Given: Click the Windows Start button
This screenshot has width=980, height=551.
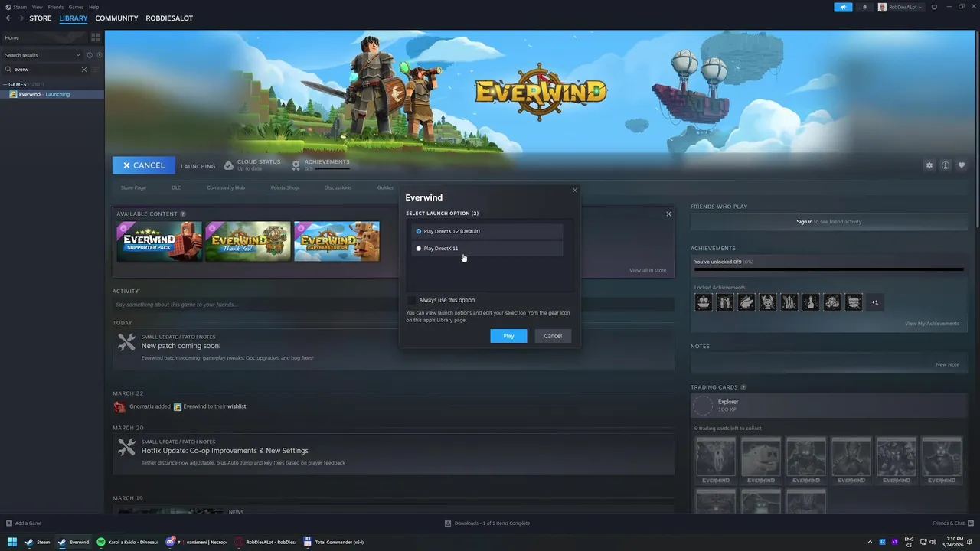Looking at the screenshot, I should [x=11, y=542].
